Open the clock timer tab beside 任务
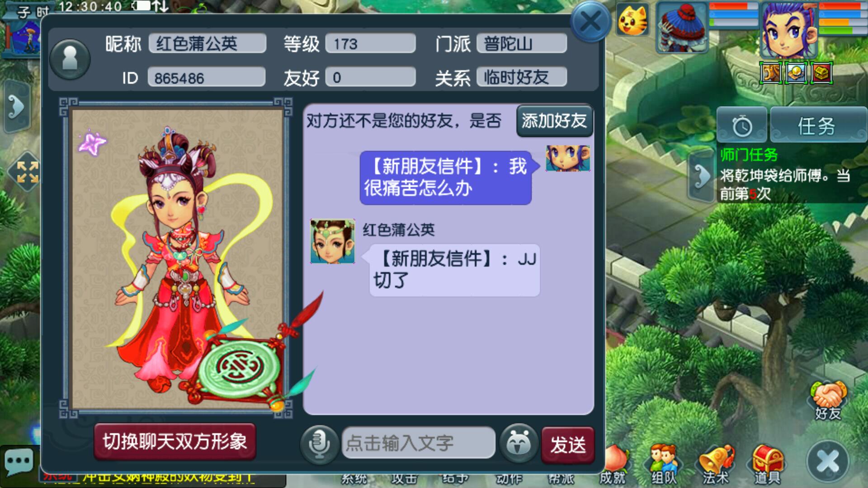 coord(742,125)
